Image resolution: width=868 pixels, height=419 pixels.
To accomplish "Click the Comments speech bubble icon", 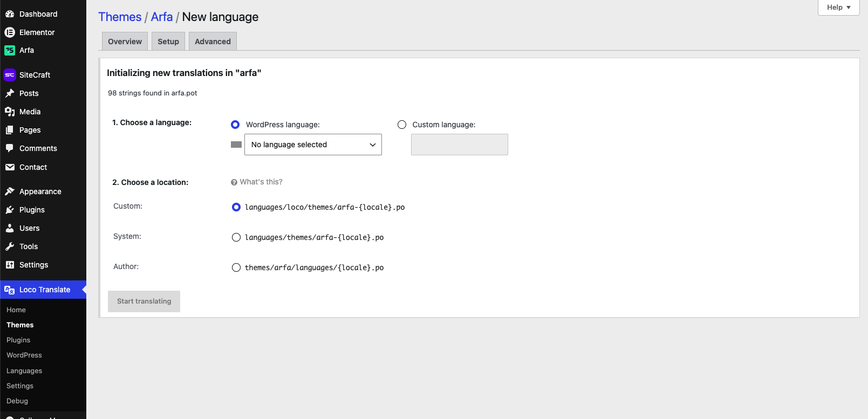I will pos(10,148).
